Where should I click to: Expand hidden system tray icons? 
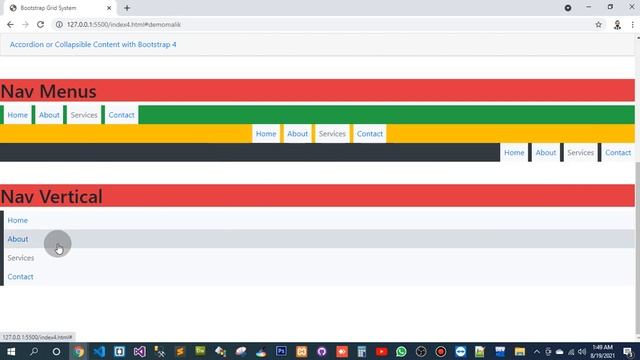(x=537, y=351)
